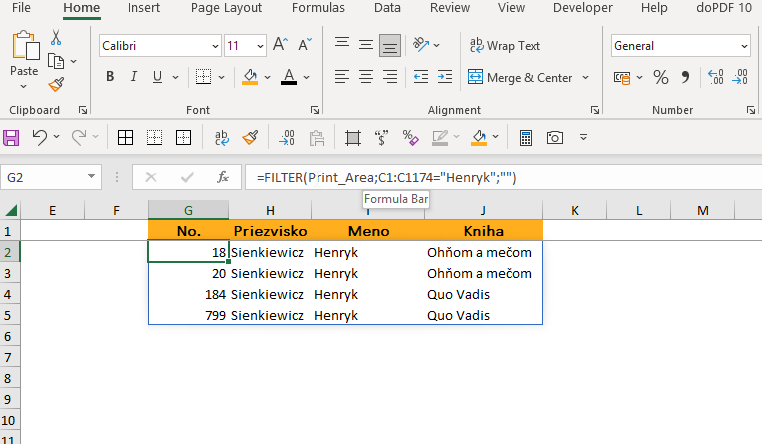Open the General number format dropdown

744,46
